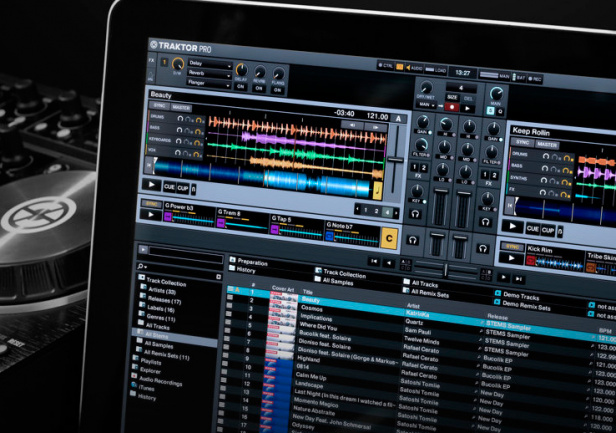Click the purple G Power b3 sample cell icon

click(x=168, y=216)
